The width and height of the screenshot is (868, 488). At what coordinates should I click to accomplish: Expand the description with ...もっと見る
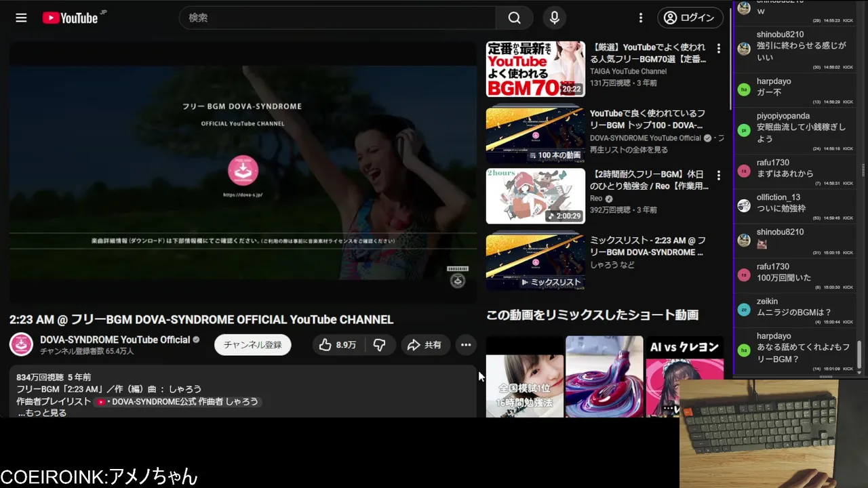(x=42, y=413)
